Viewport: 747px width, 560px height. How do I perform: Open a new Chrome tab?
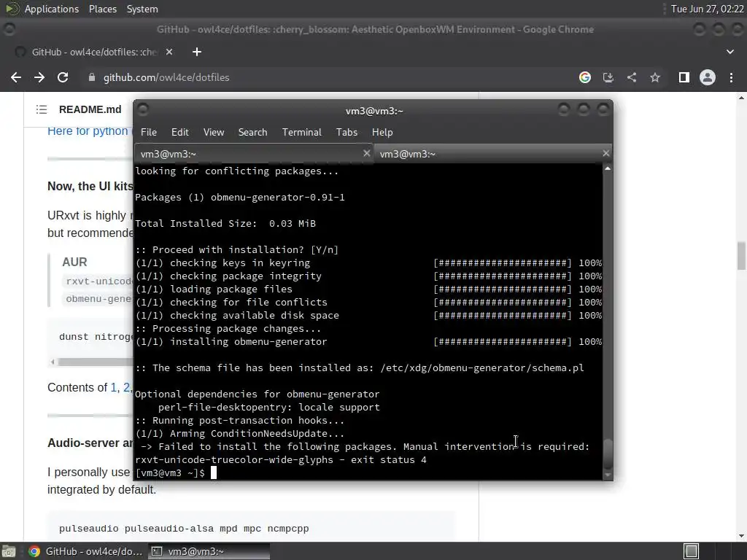click(x=197, y=52)
